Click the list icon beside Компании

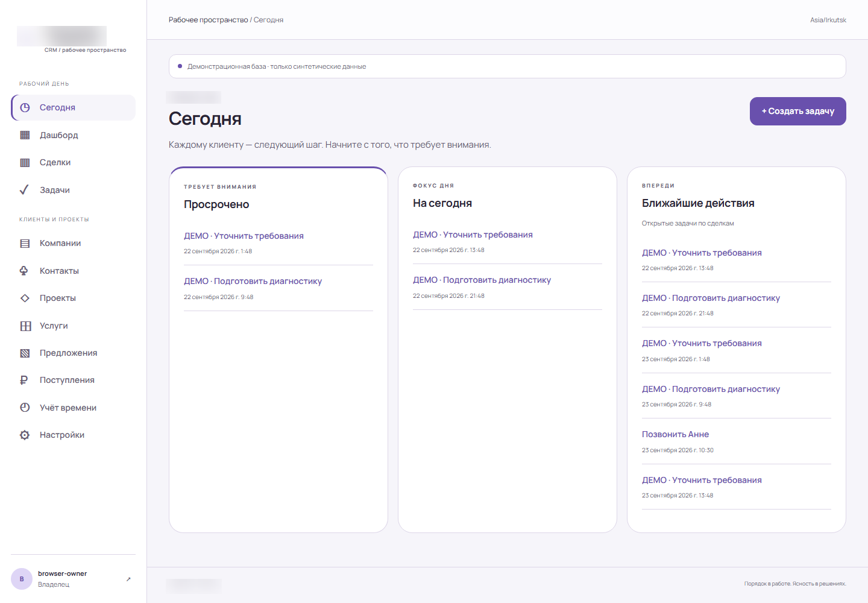coord(25,244)
